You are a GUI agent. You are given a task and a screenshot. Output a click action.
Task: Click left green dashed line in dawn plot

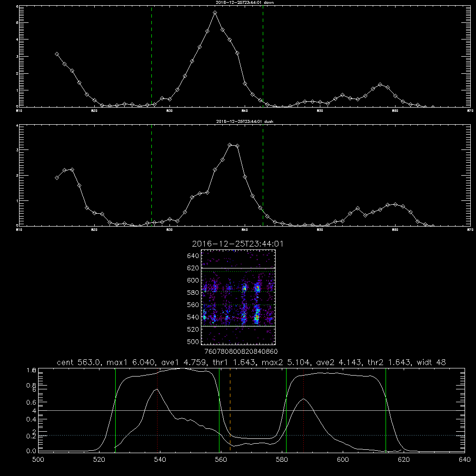[151, 56]
